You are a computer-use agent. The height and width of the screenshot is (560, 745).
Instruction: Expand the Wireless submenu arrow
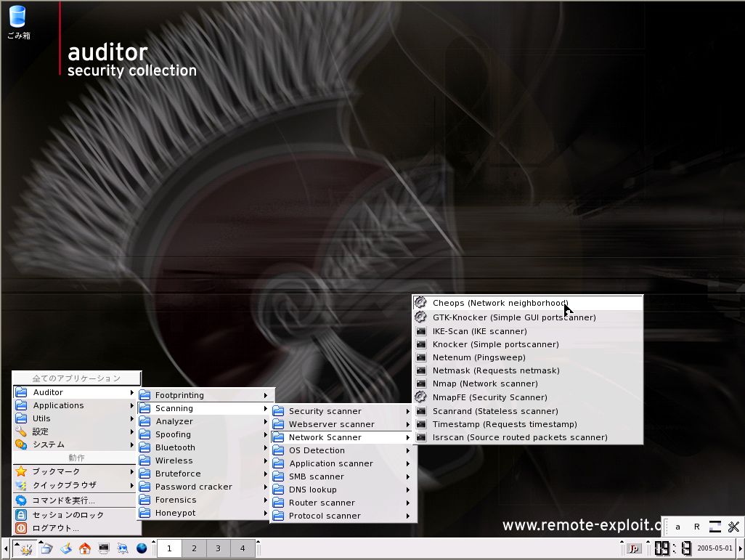coord(266,460)
